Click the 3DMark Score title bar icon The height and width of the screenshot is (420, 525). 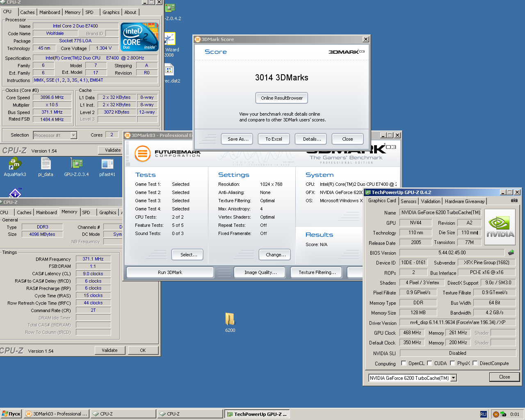tap(198, 39)
